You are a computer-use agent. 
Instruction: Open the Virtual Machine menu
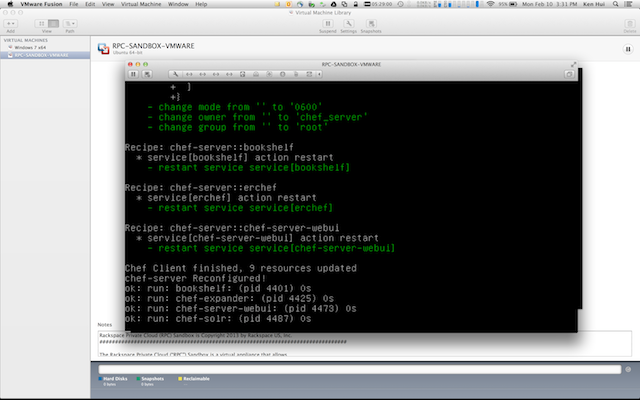(141, 4)
